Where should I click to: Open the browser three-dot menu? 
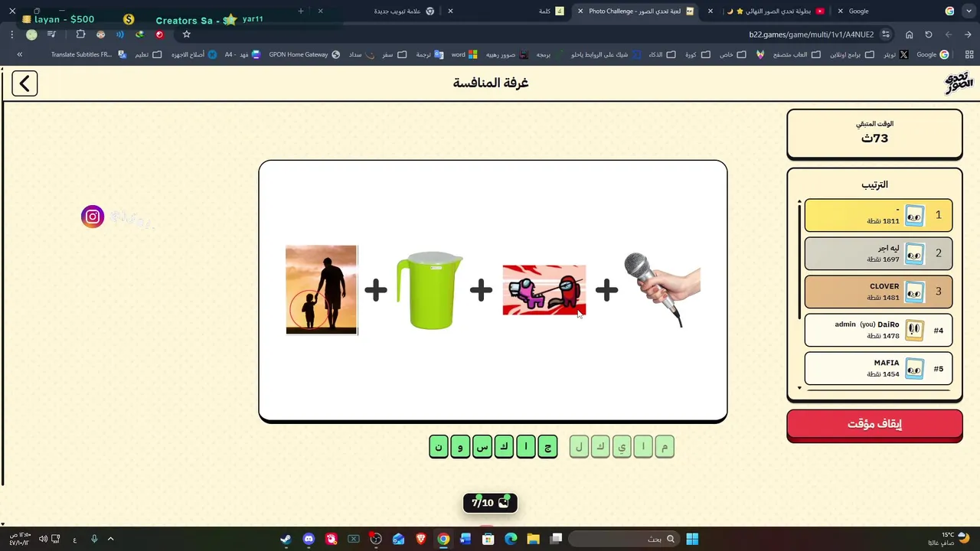tap(11, 34)
